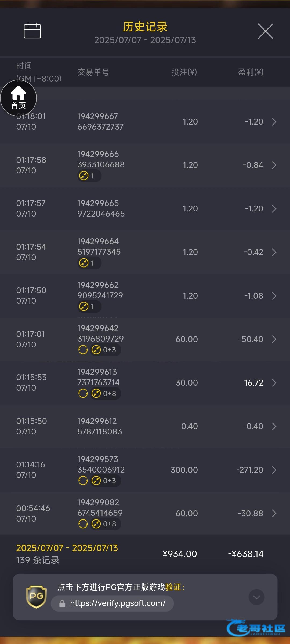Select the 2025/07/07 - 2025/07/13 date range header

[145, 40]
